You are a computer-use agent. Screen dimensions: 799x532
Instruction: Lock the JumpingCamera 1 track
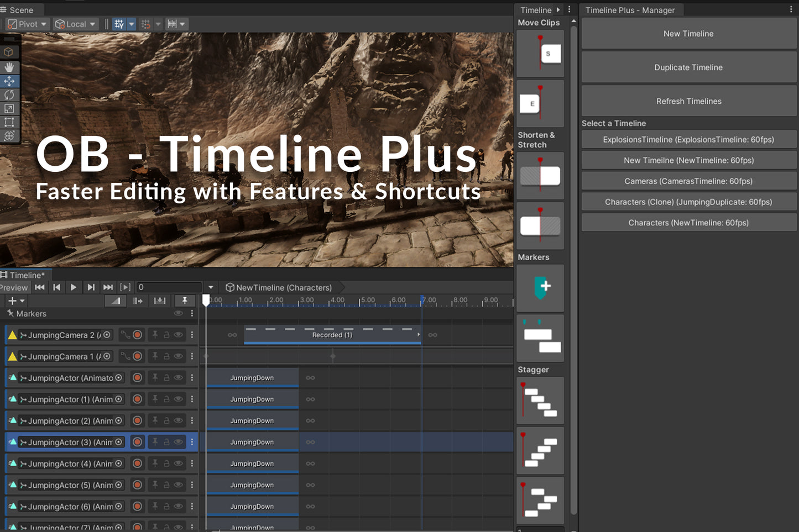click(166, 356)
